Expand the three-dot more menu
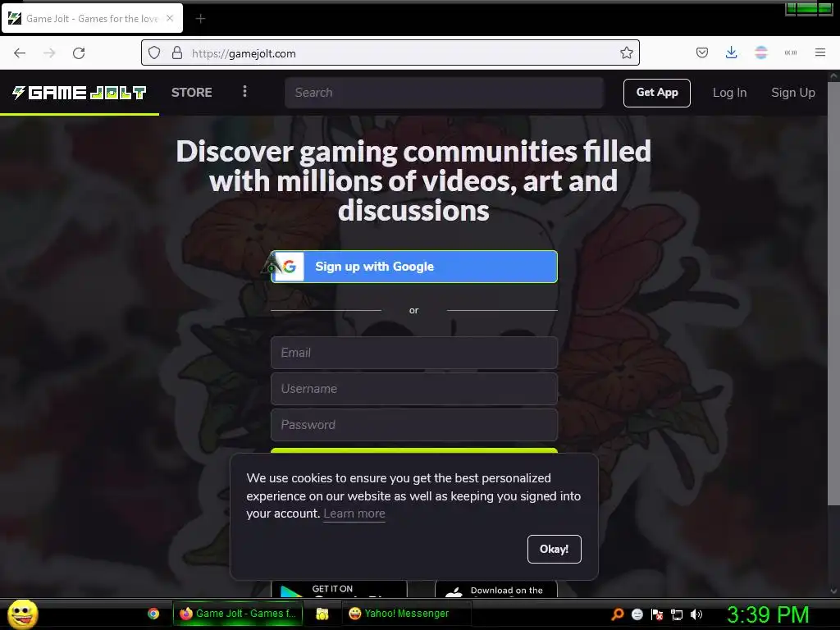 244,92
